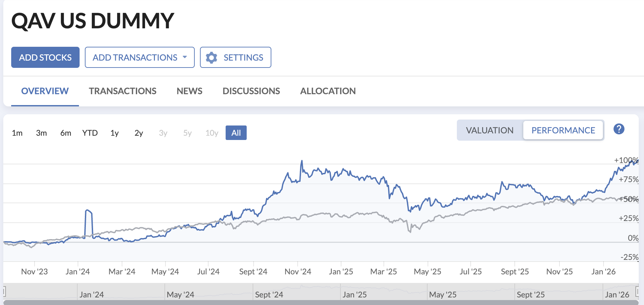This screenshot has height=305, width=644.
Task: Select the 6m time range
Action: click(65, 133)
